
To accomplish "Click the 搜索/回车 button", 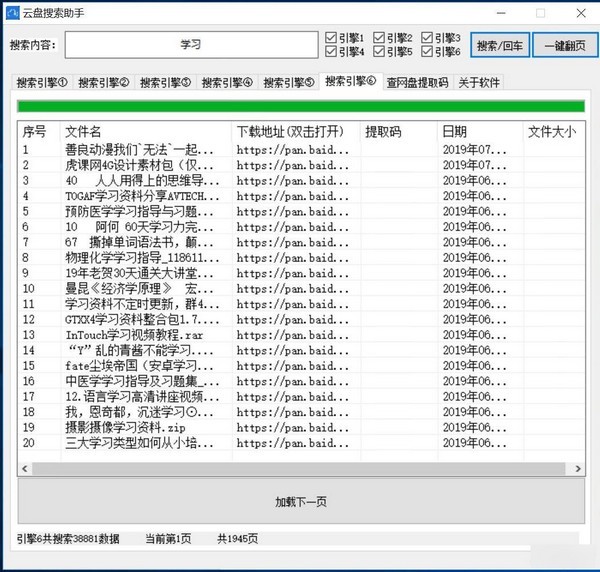I will [500, 45].
